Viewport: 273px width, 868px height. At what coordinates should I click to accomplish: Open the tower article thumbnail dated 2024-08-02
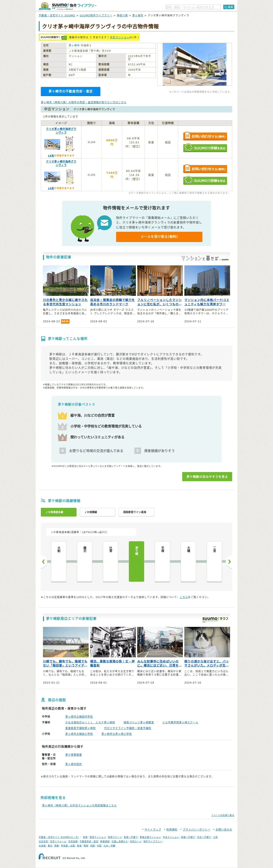pyautogui.click(x=113, y=280)
